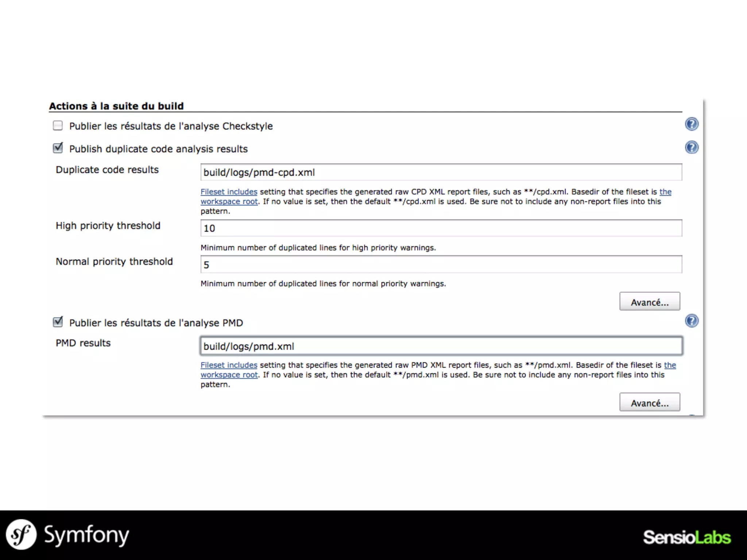747x560 pixels.
Task: Click the Symfony wordmark text
Action: point(86,535)
